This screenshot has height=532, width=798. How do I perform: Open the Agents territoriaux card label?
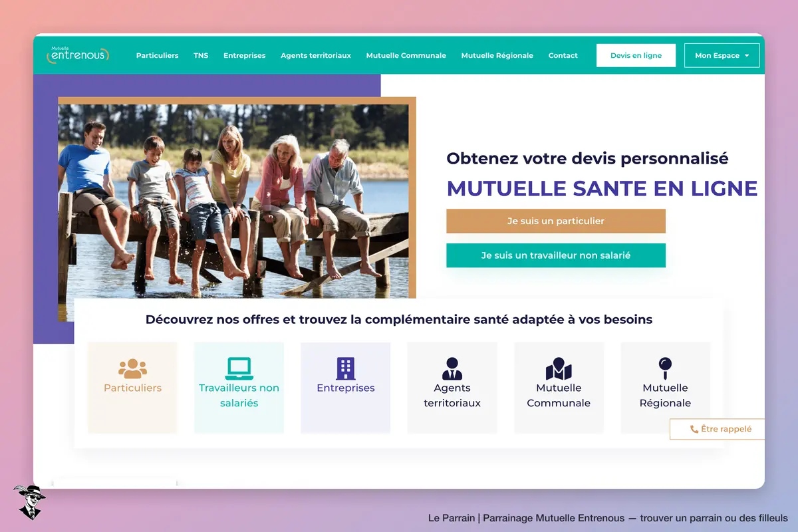[x=452, y=396]
